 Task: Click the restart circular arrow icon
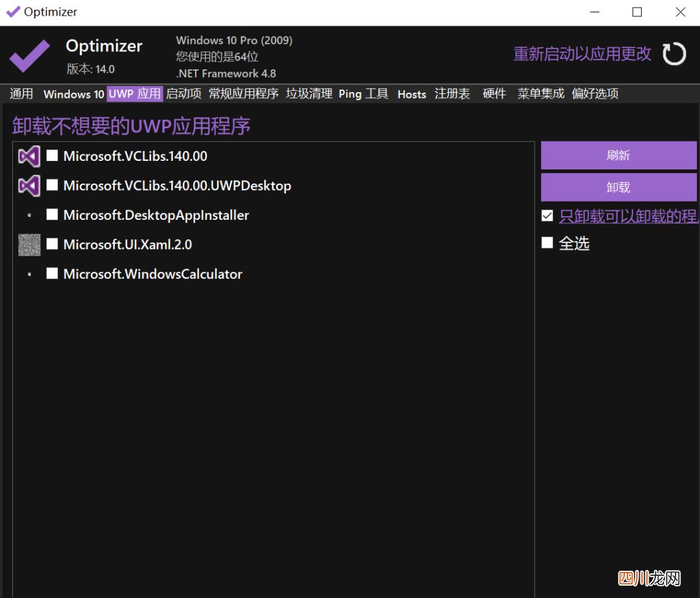673,54
